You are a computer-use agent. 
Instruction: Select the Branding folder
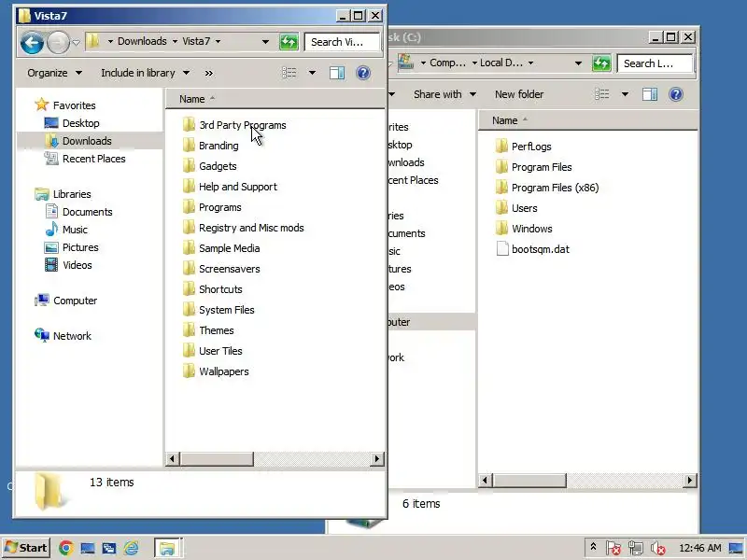[x=211, y=146]
